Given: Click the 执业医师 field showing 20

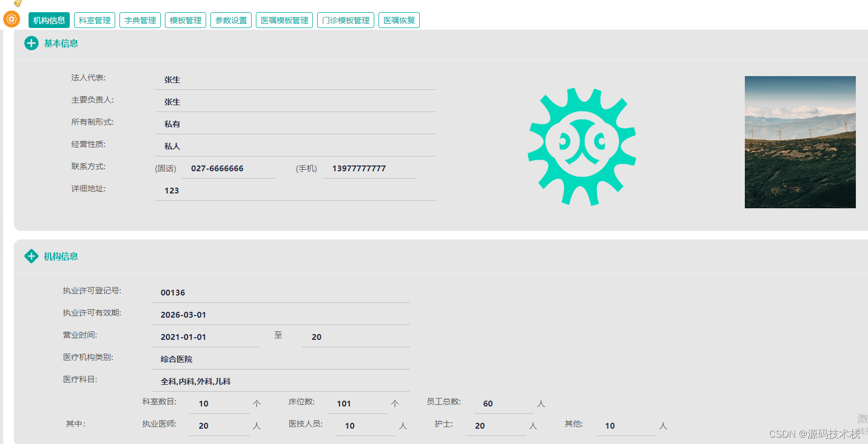Looking at the screenshot, I should tap(220, 426).
